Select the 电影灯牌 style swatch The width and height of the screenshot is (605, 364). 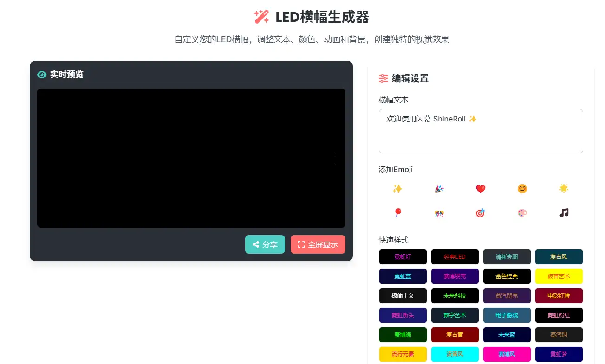click(559, 296)
